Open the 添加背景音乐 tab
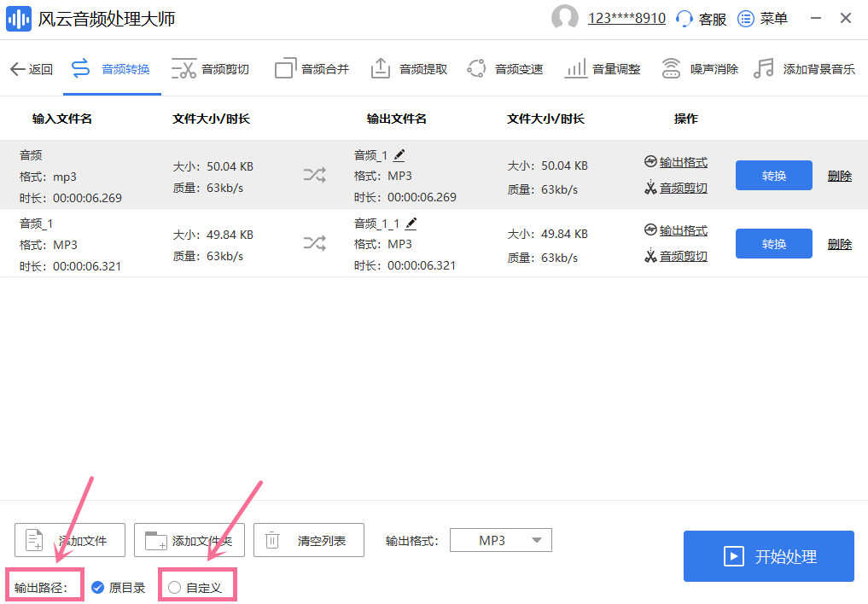The height and width of the screenshot is (604, 868). click(x=804, y=69)
